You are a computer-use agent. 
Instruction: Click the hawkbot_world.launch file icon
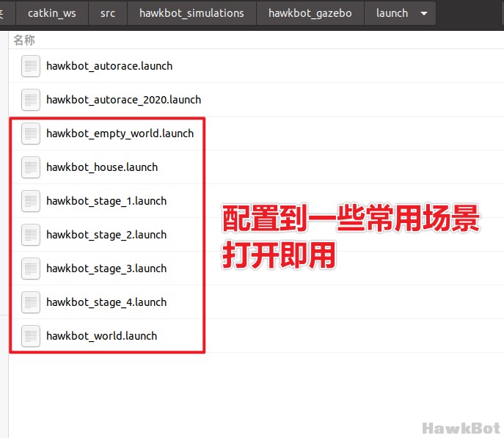[31, 336]
